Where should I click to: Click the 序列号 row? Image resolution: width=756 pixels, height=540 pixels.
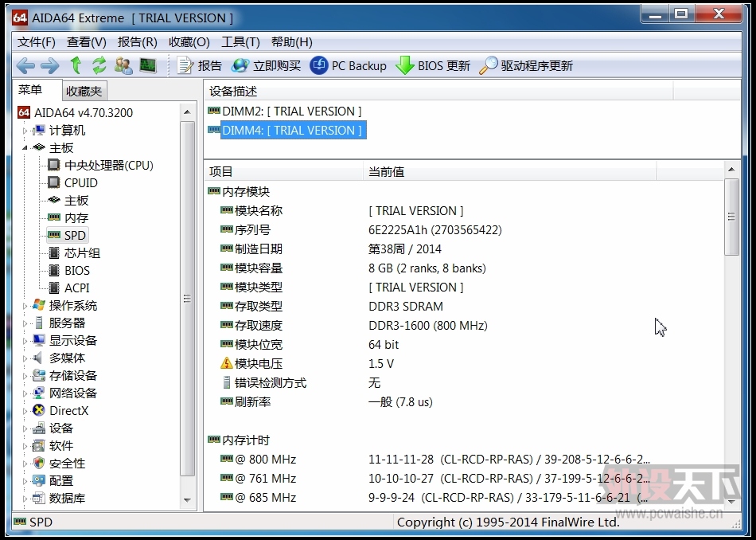pyautogui.click(x=464, y=229)
